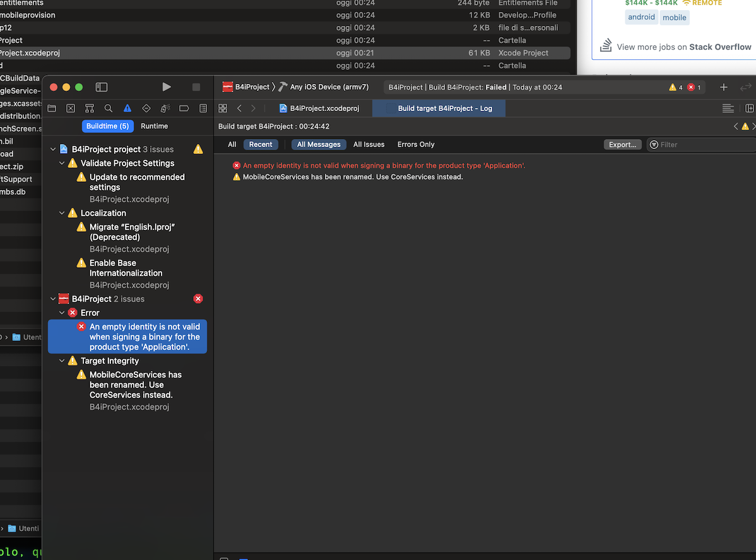Open the Project navigator folder icon
Viewport: 756px width, 560px height.
pos(51,108)
